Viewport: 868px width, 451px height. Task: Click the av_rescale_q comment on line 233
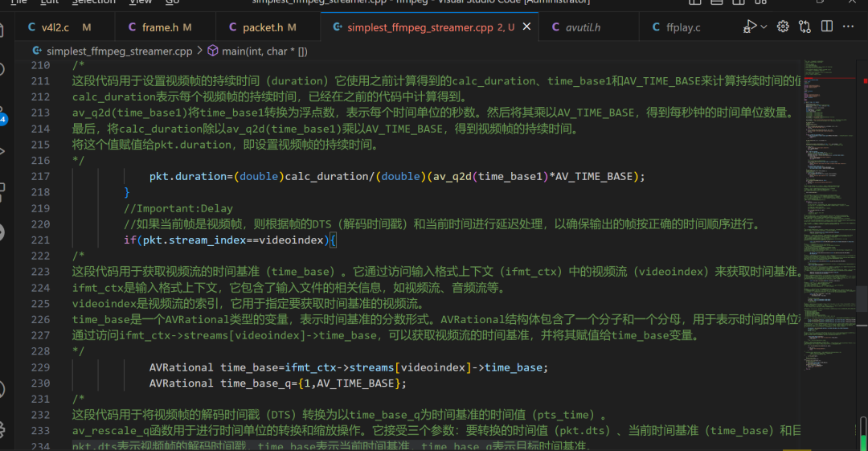(436, 431)
